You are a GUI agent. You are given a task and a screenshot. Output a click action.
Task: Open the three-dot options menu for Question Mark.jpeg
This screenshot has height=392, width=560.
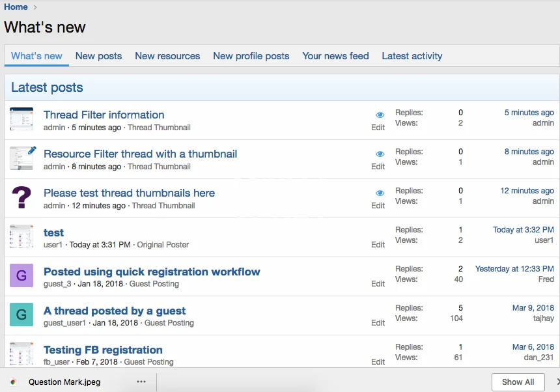tap(141, 382)
